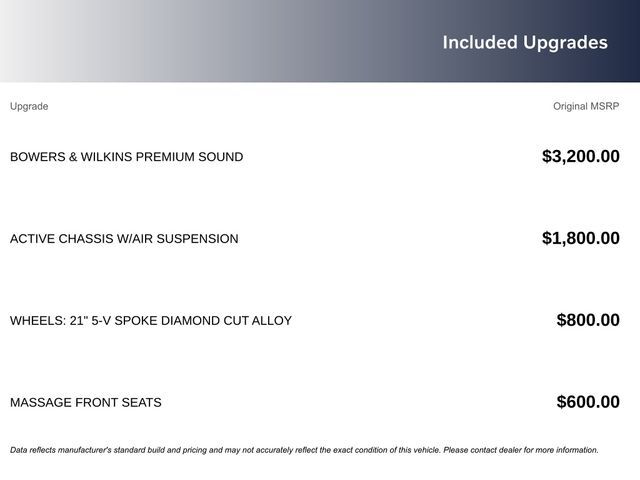Click the $3,200.00 price
Image resolution: width=640 pixels, height=480 pixels.
coord(580,156)
